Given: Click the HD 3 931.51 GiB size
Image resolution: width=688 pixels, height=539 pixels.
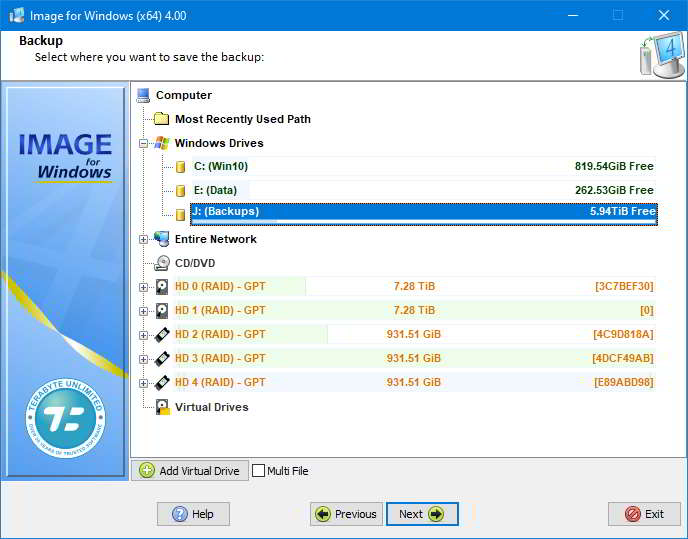Looking at the screenshot, I should 413,359.
